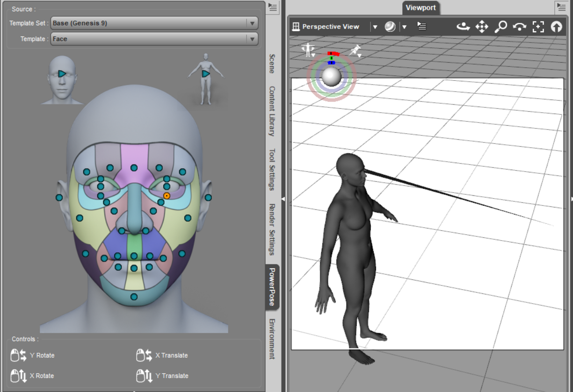Select the Bank camera curved-arrow icon
Viewport: 573px width, 392px height.
click(519, 27)
